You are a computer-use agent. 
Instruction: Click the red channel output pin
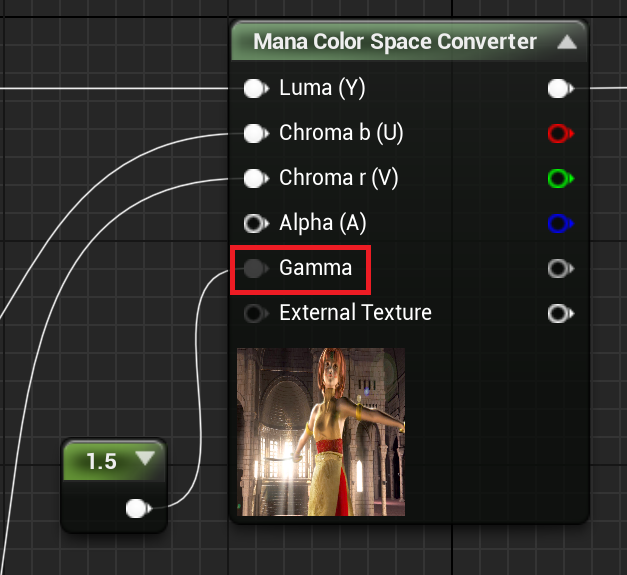[561, 134]
